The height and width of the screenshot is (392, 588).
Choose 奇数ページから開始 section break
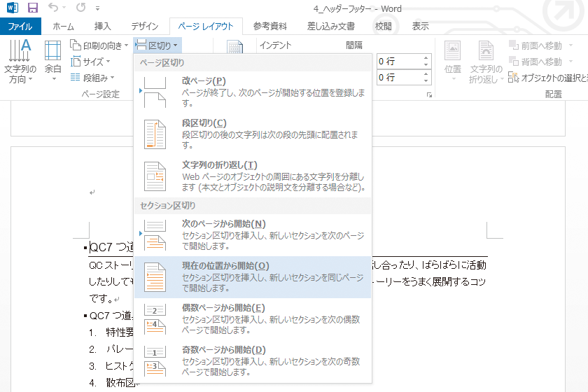(253, 361)
